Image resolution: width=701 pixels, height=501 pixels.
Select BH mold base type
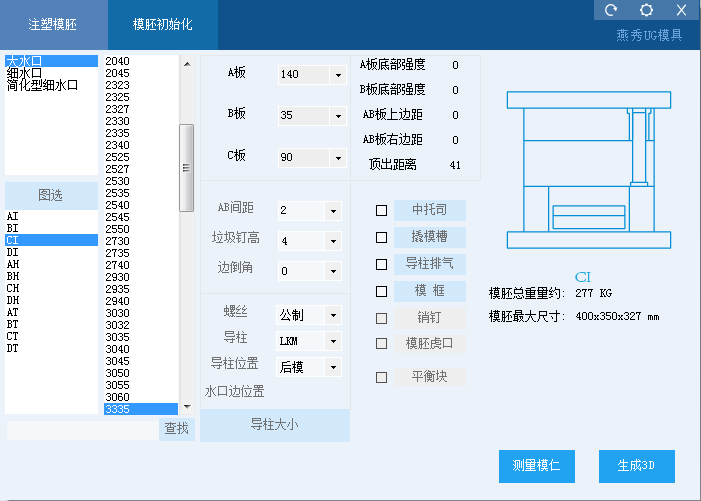pos(51,277)
